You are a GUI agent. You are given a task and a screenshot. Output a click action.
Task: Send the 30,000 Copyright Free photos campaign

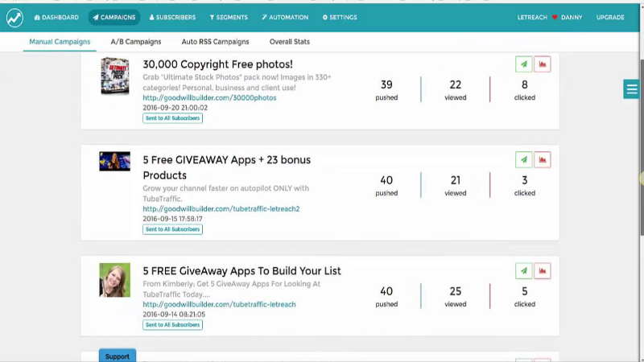[524, 64]
